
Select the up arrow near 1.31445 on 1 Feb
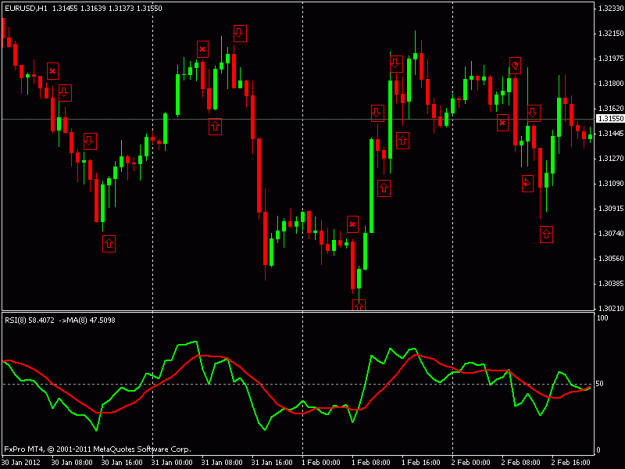point(403,141)
